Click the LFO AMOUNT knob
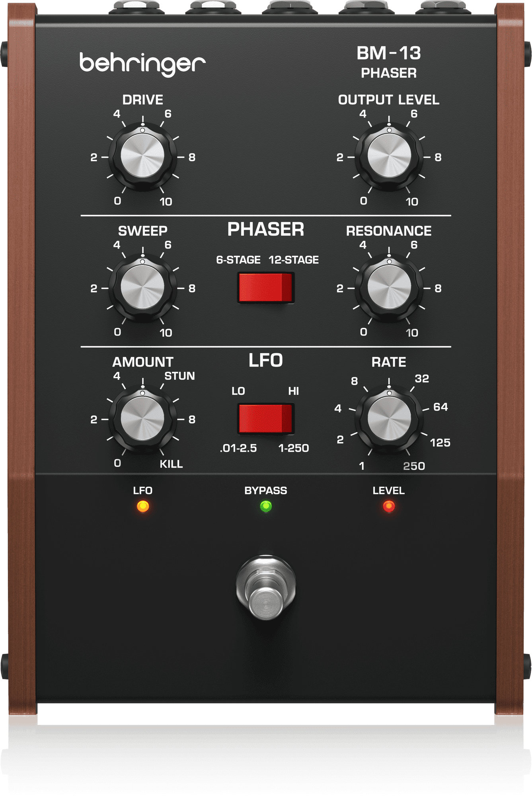Screen dimensions: 532x796 [142, 419]
